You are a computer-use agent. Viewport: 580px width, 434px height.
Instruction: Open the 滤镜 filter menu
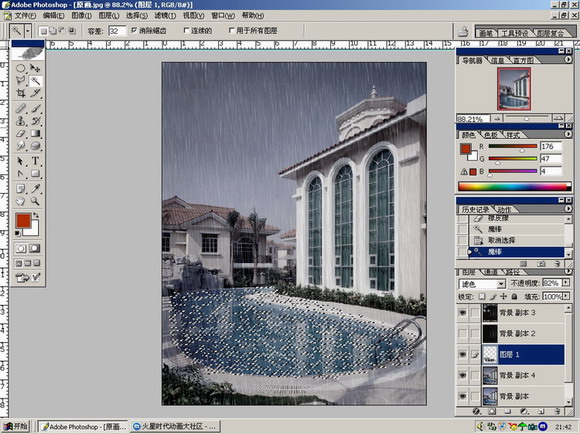click(x=165, y=16)
